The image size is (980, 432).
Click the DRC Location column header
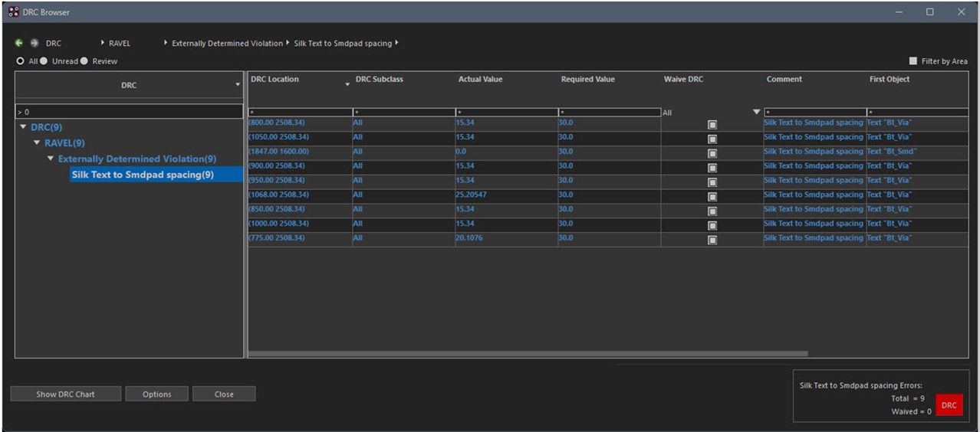(x=275, y=80)
